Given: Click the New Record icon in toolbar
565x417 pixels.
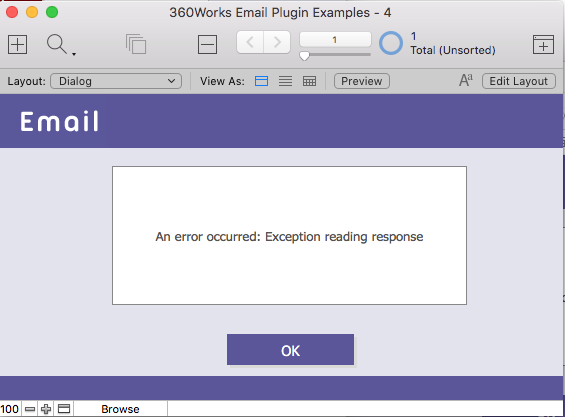Looking at the screenshot, I should tap(17, 45).
